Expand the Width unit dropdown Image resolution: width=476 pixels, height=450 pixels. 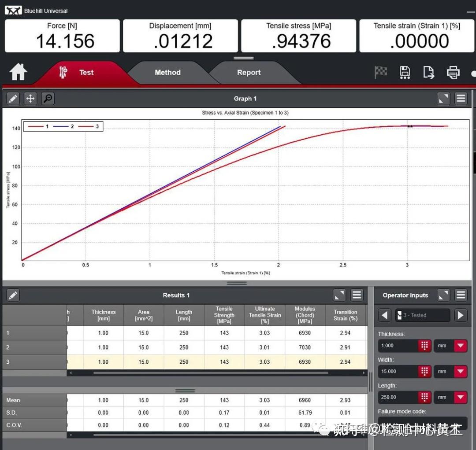461,372
